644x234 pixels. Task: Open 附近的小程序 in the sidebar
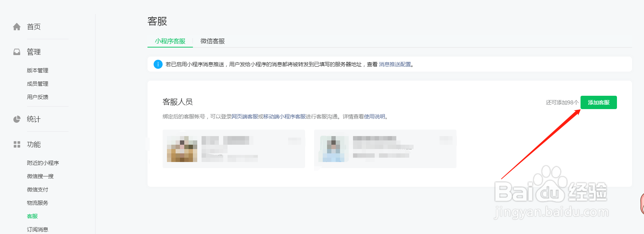[43, 163]
